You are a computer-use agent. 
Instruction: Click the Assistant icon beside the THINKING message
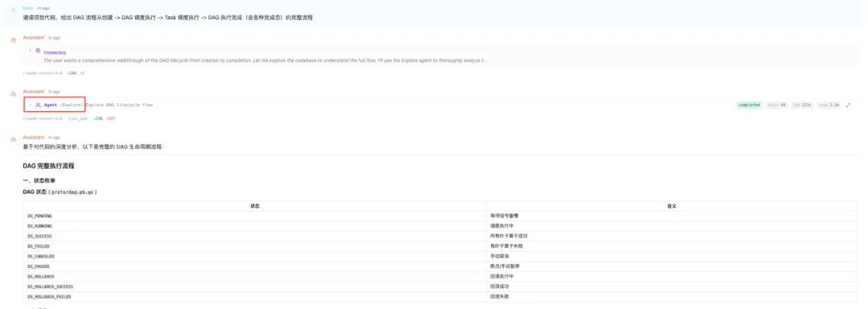coord(14,40)
